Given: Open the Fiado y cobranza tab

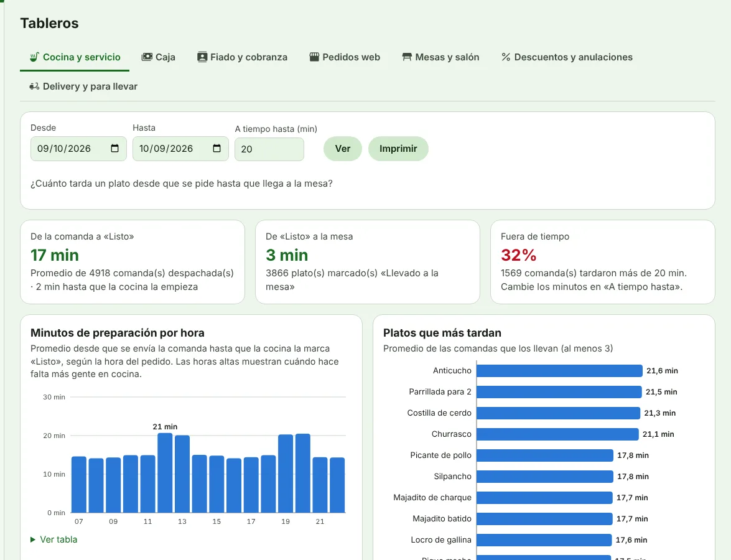Looking at the screenshot, I should pos(243,57).
